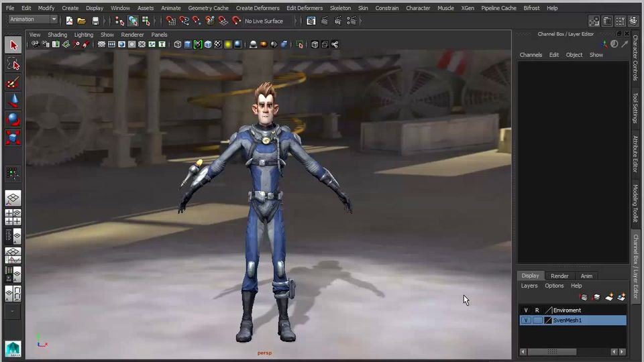Image resolution: width=644 pixels, height=362 pixels.
Task: Toggle smooth shade all blue cube
Action: click(x=188, y=44)
